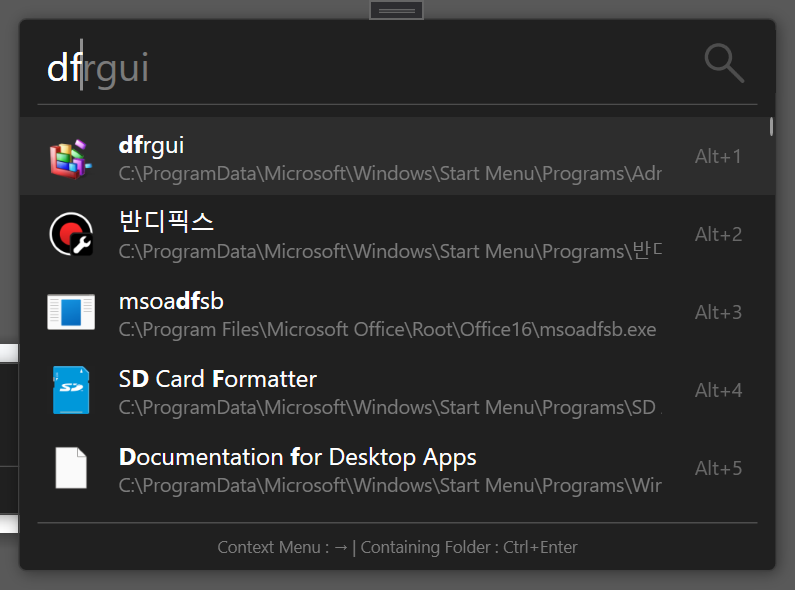Click the Alt+3 shortcut label
This screenshot has width=795, height=590.
click(718, 312)
